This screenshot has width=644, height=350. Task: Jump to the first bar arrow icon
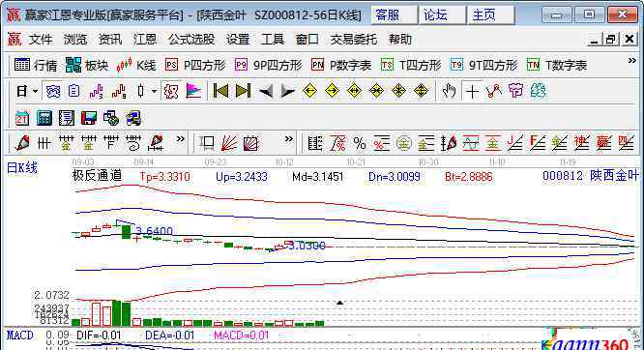coord(220,91)
